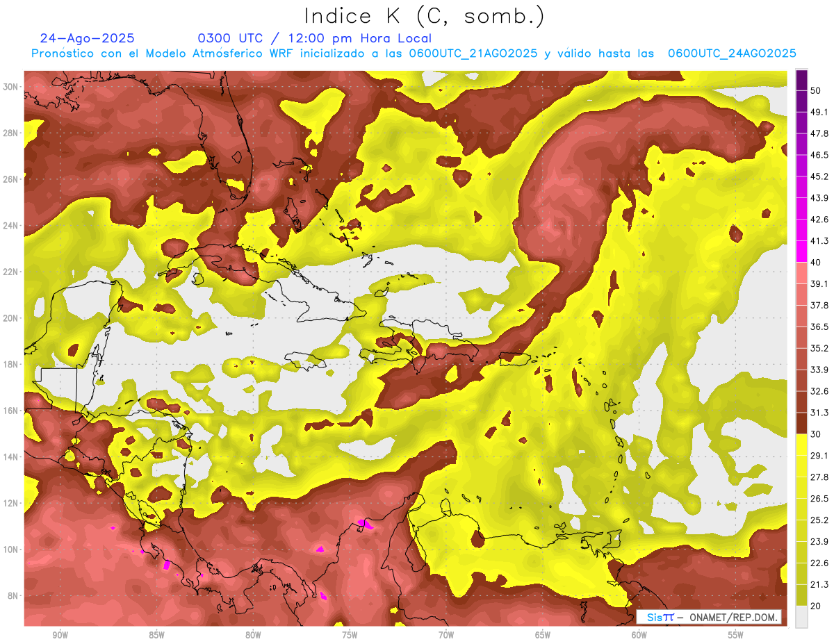Click the '49.1' value on the color scale
The width and height of the screenshot is (834, 644).
[819, 112]
